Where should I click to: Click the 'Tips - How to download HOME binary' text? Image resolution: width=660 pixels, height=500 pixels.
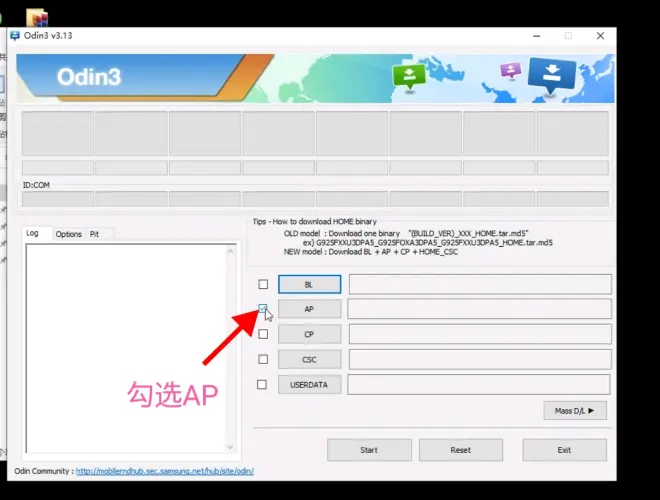click(314, 221)
